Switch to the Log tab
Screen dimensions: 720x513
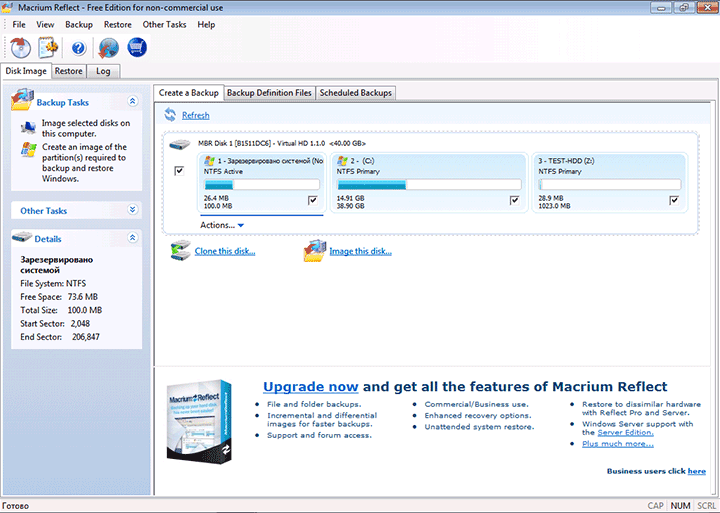[103, 71]
